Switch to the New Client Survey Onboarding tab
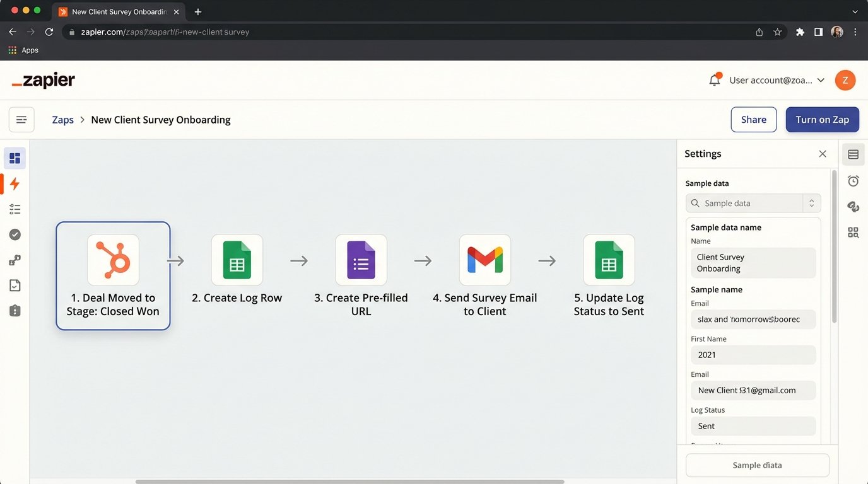The image size is (868, 484). coord(117,11)
